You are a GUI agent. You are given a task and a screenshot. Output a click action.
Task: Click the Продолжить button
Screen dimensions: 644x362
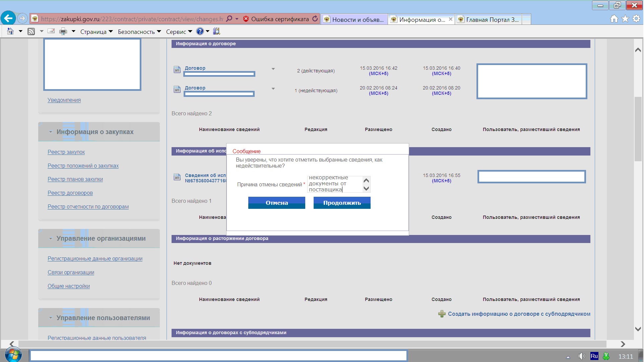click(x=342, y=203)
